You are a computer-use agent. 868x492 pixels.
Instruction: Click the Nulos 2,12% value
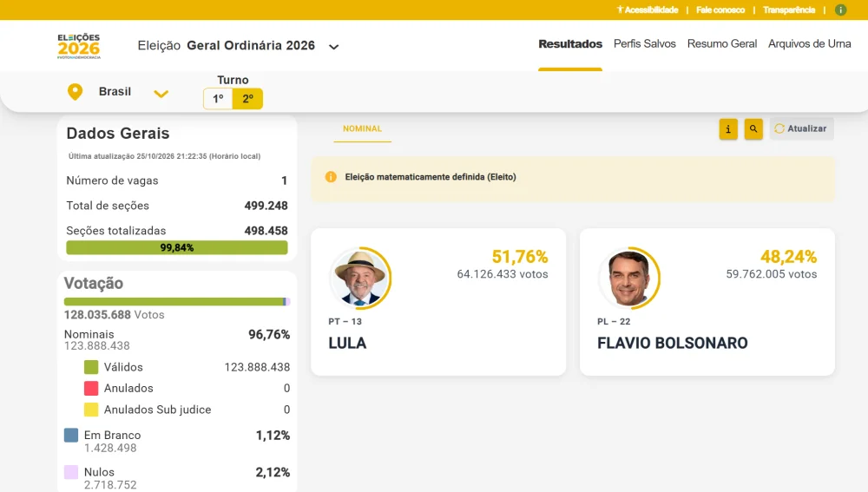click(273, 472)
